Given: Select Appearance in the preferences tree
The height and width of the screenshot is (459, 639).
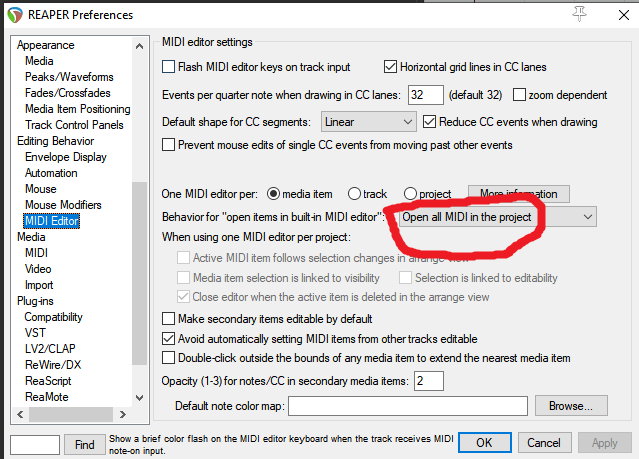Looking at the screenshot, I should pos(46,45).
